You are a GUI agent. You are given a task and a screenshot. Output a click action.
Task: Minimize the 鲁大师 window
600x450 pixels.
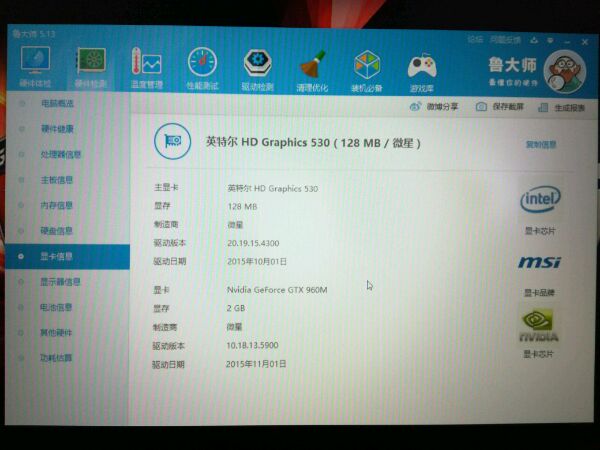tap(567, 42)
